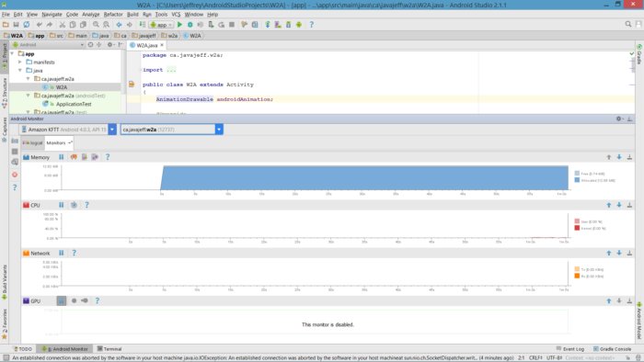Open the app run configuration dropdown
Image resolution: width=644 pixels, height=362 pixels.
pos(161,25)
